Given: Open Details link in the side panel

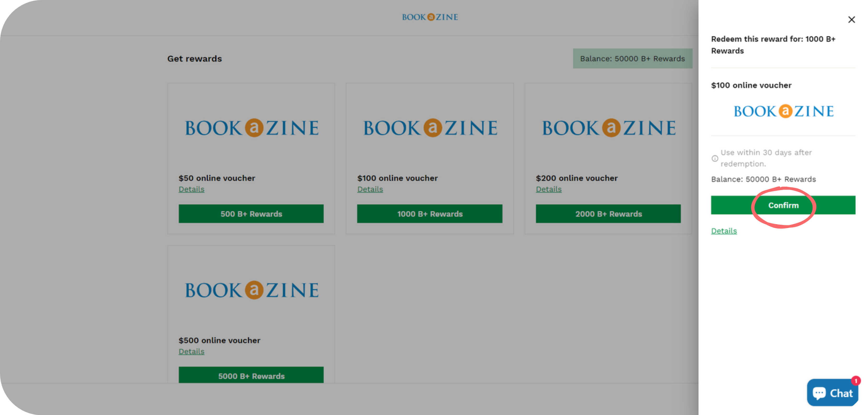Looking at the screenshot, I should point(724,231).
